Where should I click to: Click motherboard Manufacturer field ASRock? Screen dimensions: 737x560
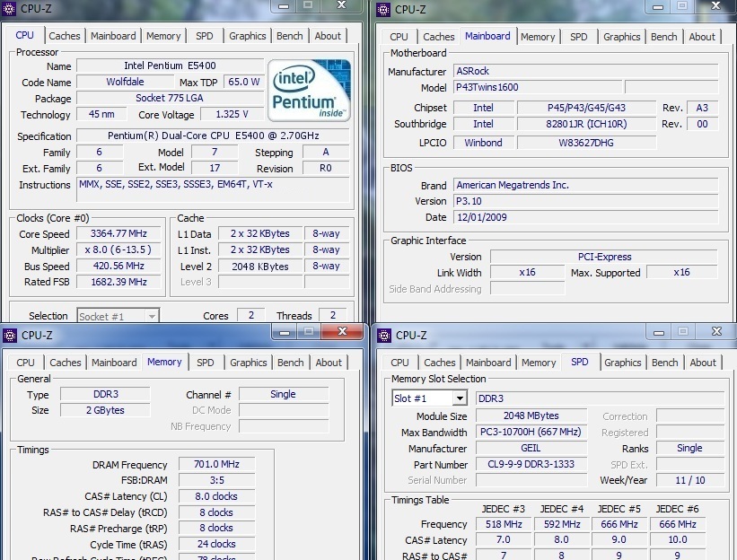(x=585, y=71)
